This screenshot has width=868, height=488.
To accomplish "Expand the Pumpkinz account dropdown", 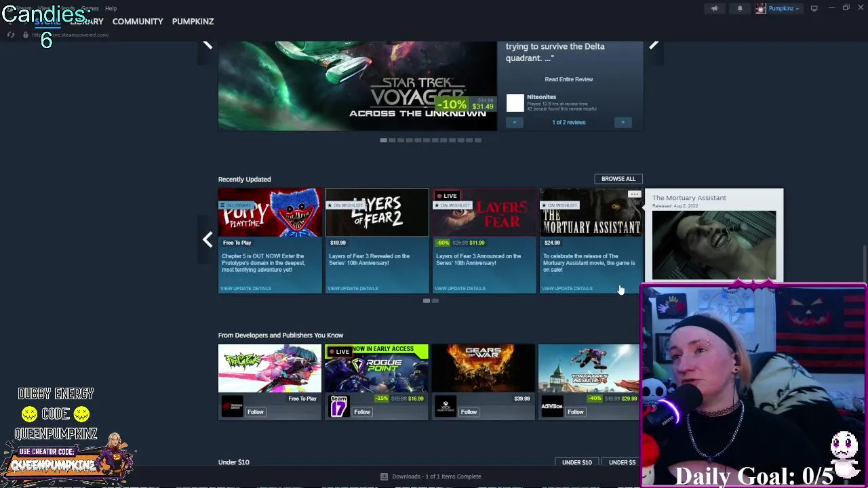I will click(x=783, y=8).
